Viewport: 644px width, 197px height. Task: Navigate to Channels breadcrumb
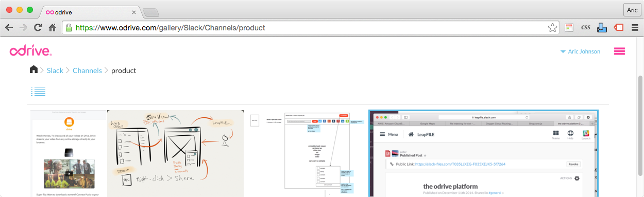[x=87, y=70]
